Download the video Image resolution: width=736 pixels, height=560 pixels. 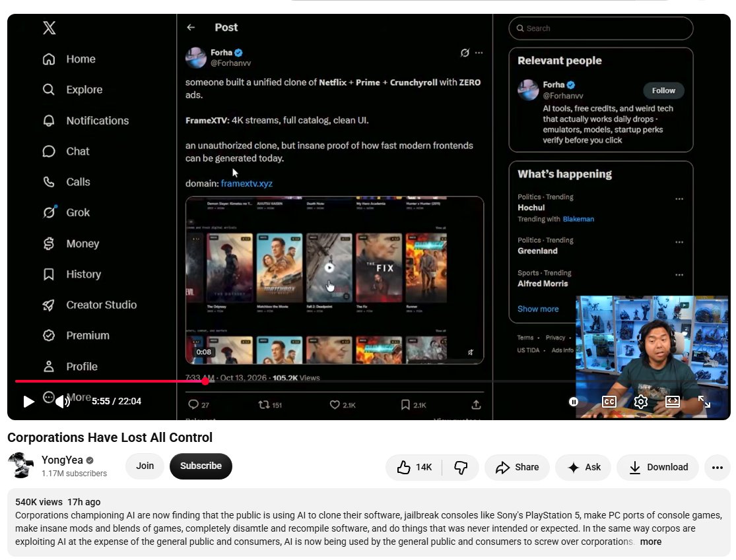[658, 467]
